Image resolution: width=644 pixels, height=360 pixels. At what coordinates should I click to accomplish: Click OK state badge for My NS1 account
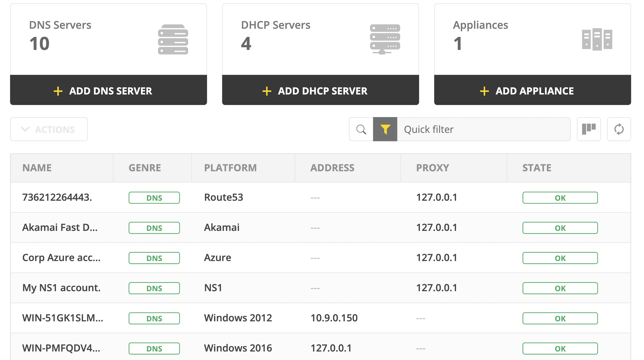[560, 288]
